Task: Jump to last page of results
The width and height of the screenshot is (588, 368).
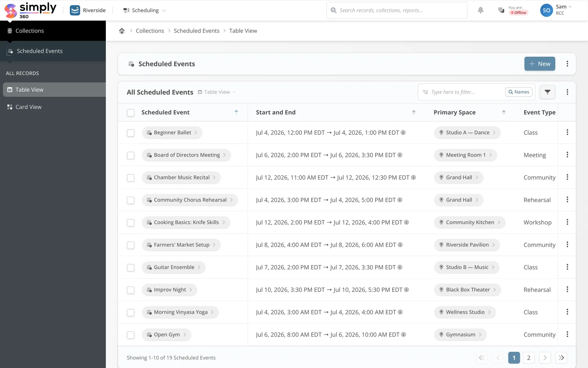Action: 561,358
